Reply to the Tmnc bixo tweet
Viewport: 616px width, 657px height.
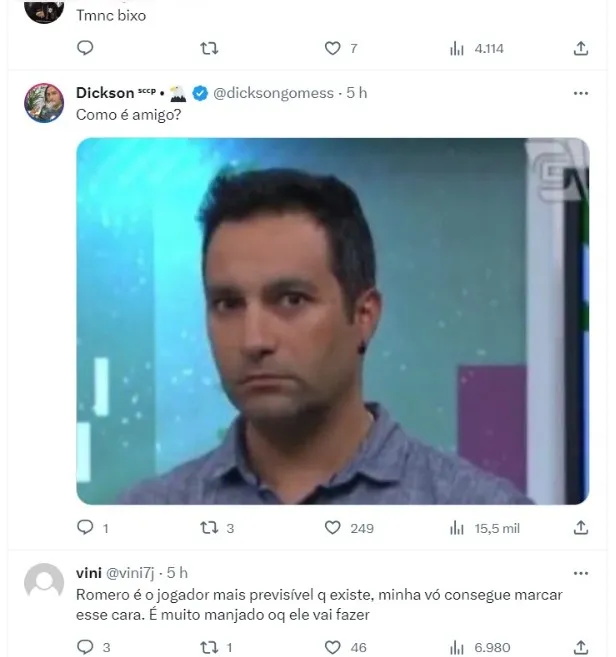click(85, 48)
